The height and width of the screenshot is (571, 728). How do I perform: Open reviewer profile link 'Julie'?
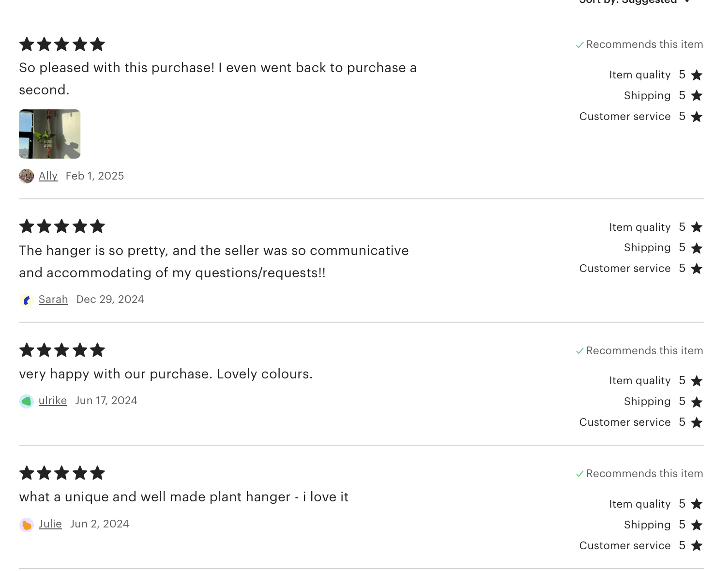50,524
